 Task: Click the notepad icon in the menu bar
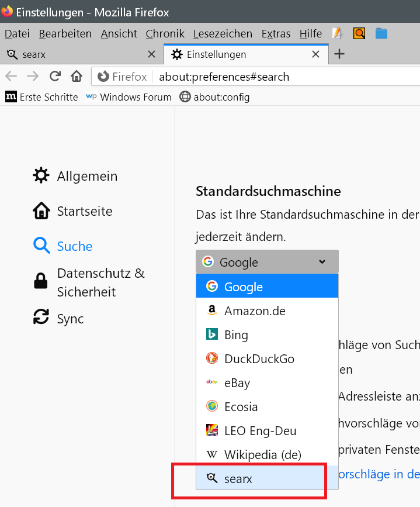pyautogui.click(x=336, y=33)
